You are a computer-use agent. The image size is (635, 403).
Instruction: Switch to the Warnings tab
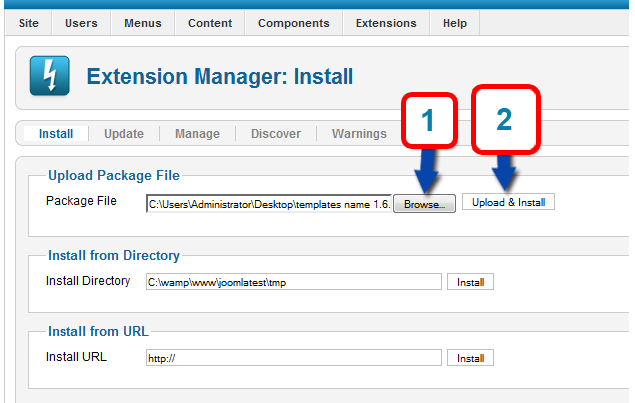coord(359,134)
